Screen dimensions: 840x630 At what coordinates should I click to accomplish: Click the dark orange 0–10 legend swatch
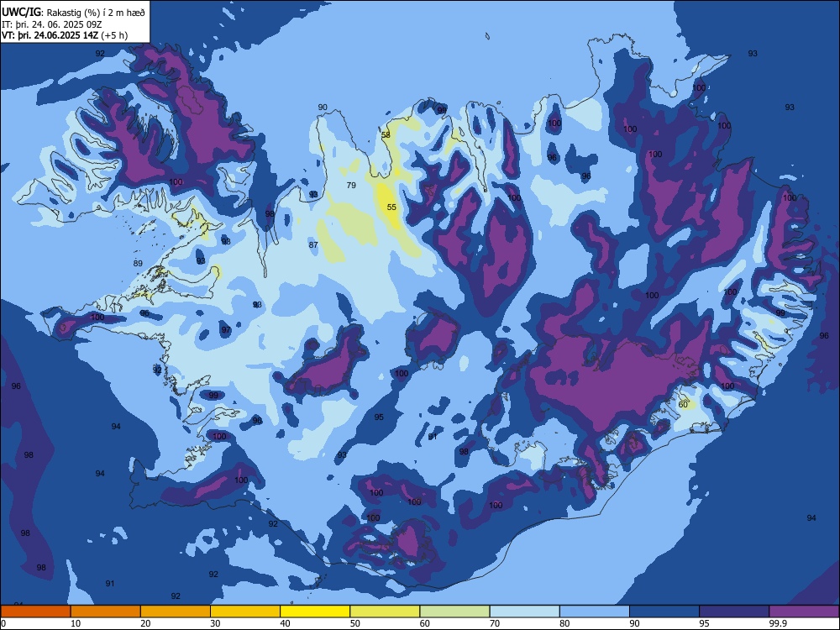pos(35,612)
